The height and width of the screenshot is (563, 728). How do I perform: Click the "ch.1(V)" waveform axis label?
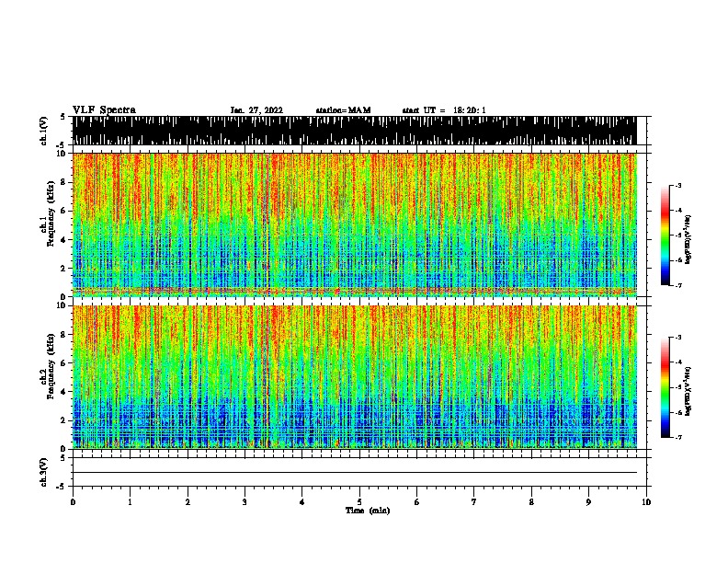(x=44, y=131)
